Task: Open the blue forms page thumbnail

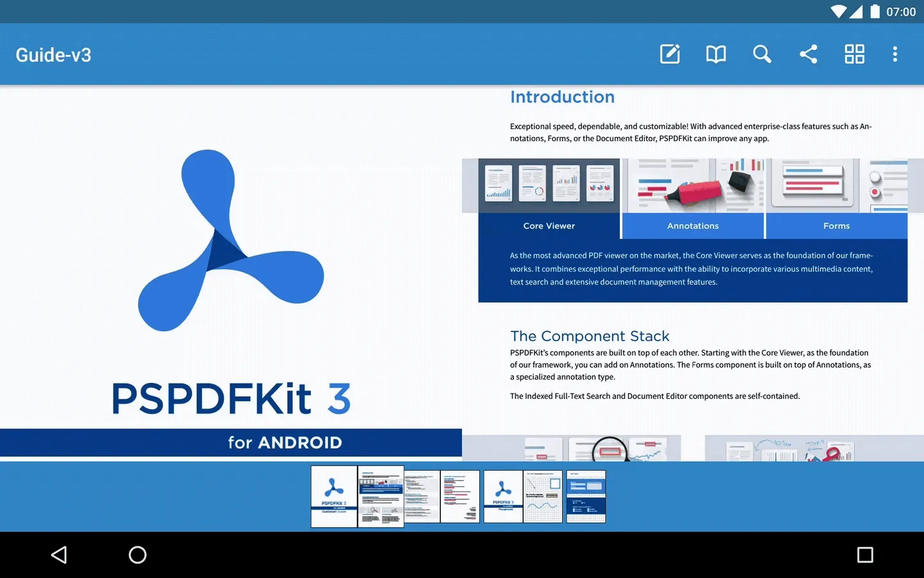Action: pyautogui.click(x=586, y=496)
